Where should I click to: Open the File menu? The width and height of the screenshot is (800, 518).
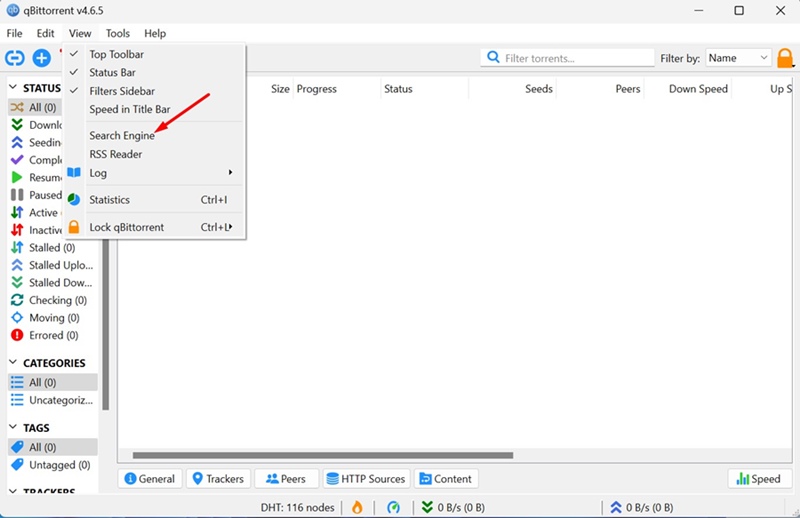point(14,33)
